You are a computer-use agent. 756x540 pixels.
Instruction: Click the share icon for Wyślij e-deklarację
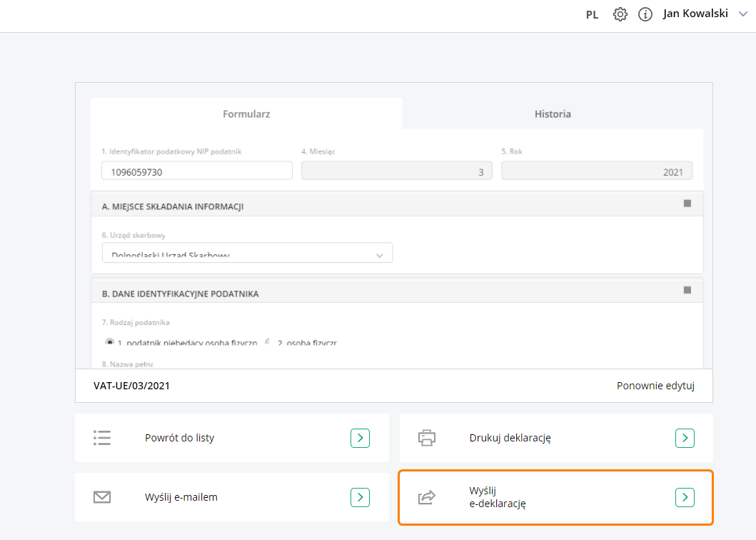426,497
